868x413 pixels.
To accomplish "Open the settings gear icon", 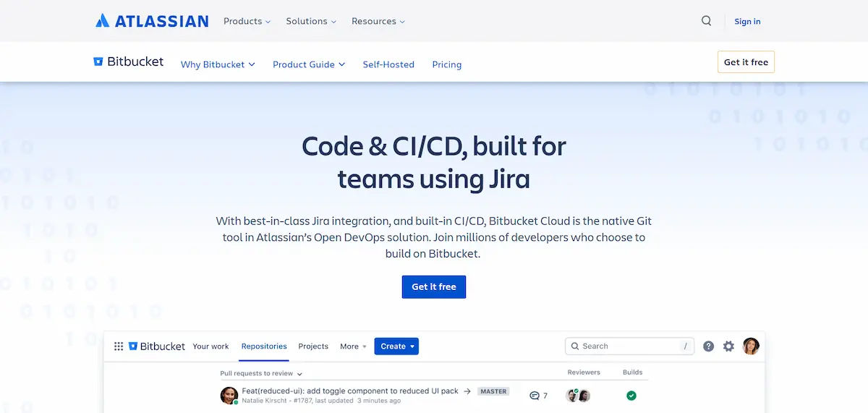I will click(x=728, y=346).
